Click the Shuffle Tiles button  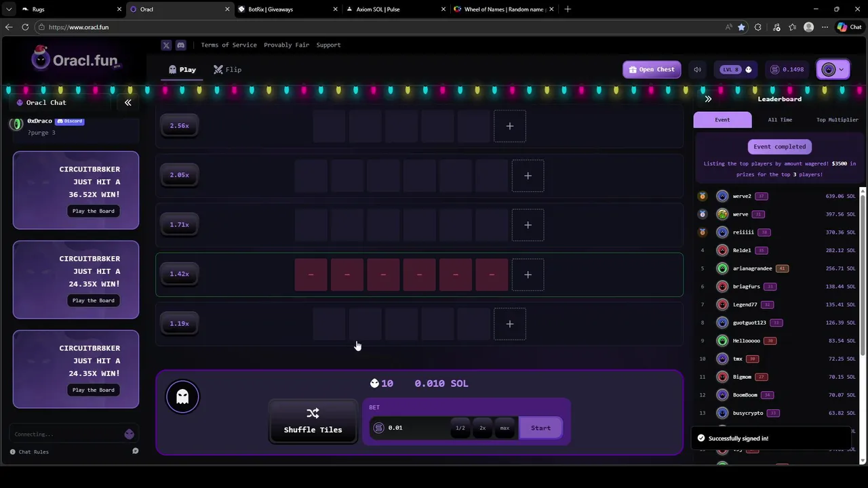[313, 421]
